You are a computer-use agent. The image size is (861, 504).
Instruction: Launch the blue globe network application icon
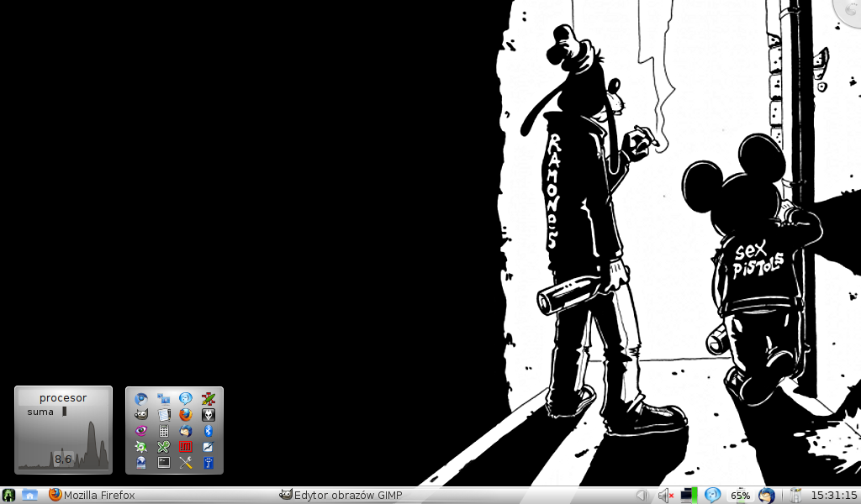pyautogui.click(x=141, y=463)
